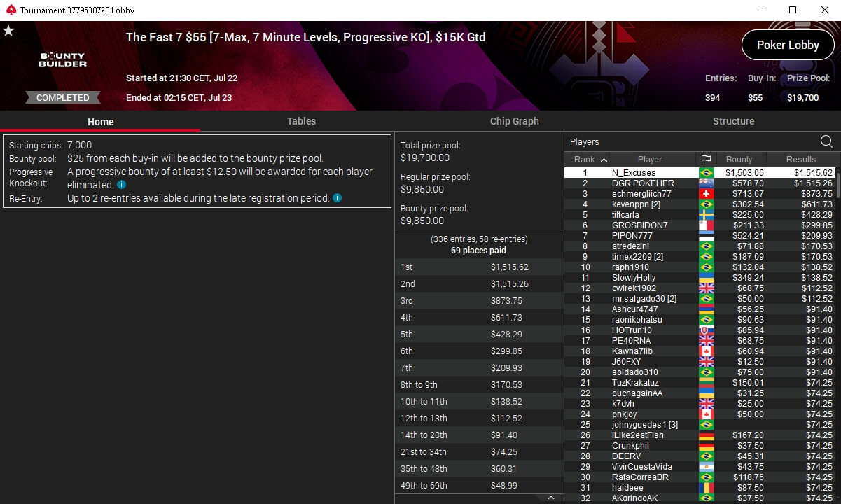The height and width of the screenshot is (504, 841).
Task: Select schmergliich77 row in player list
Action: pos(700,193)
